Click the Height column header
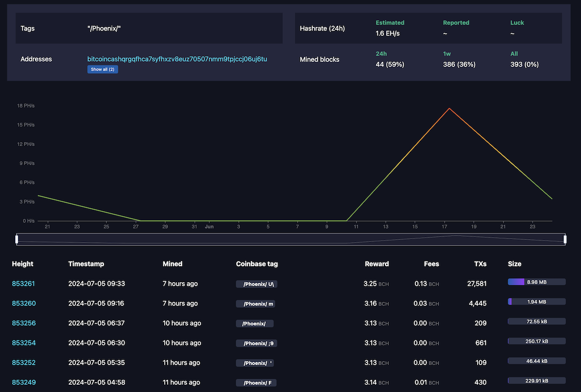 coord(22,264)
